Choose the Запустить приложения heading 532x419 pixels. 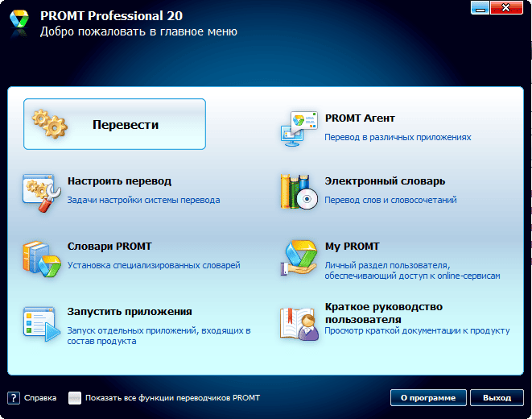tap(130, 311)
